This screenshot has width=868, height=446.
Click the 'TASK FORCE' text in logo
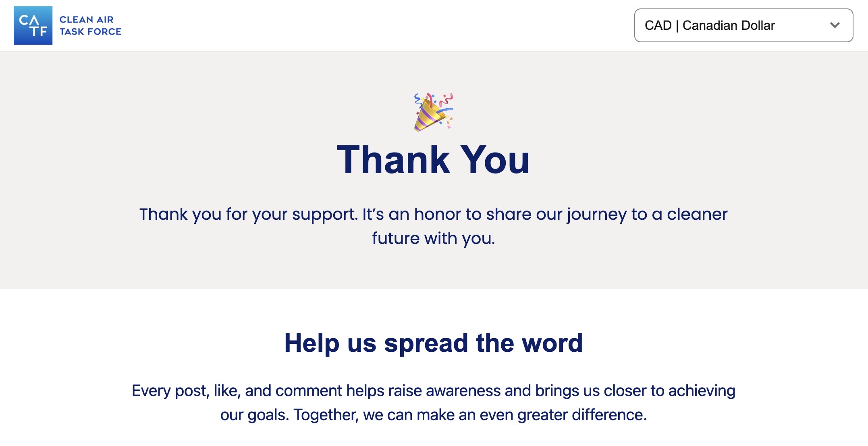(90, 32)
